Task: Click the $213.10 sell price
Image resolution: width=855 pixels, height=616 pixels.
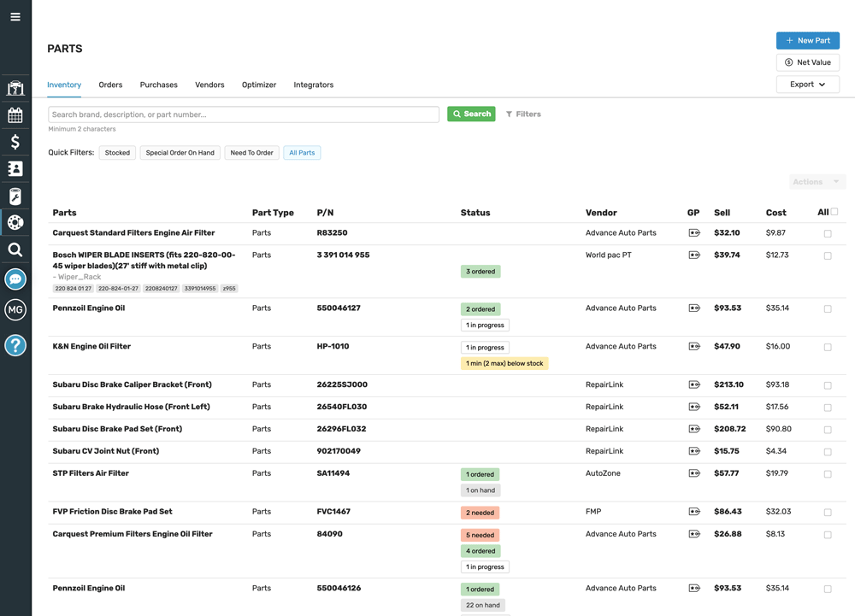Action: point(728,384)
